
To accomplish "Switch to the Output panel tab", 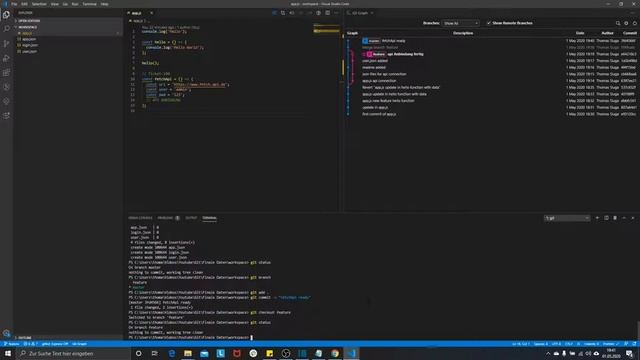I will [x=191, y=218].
